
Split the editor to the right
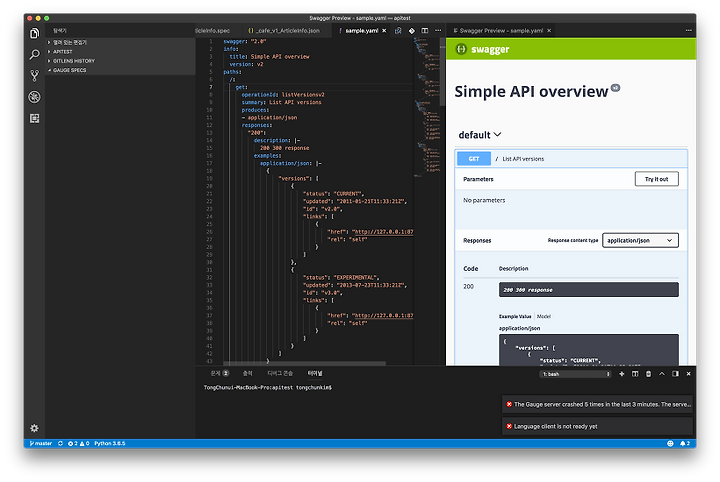click(425, 31)
